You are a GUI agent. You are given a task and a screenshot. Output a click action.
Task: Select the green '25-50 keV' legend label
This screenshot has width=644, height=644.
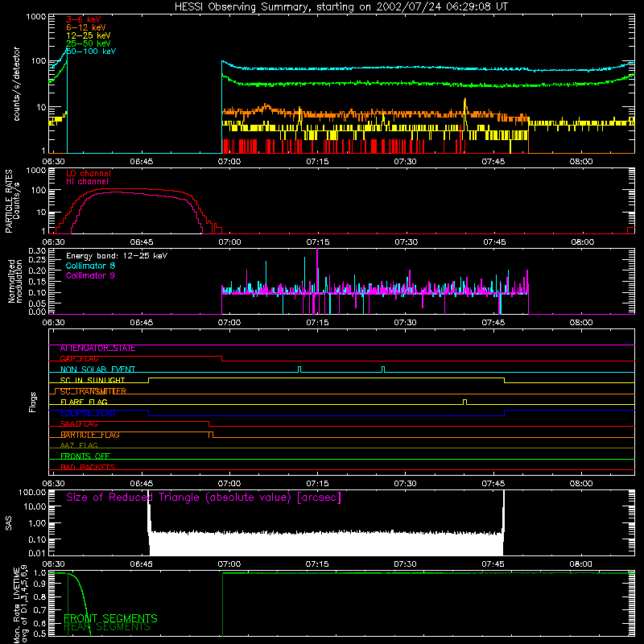(89, 43)
